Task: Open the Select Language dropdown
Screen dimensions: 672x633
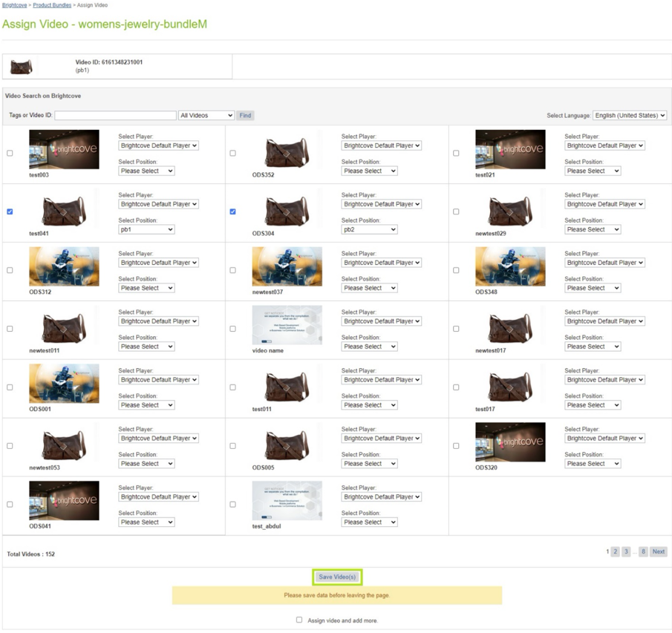Action: [x=630, y=115]
